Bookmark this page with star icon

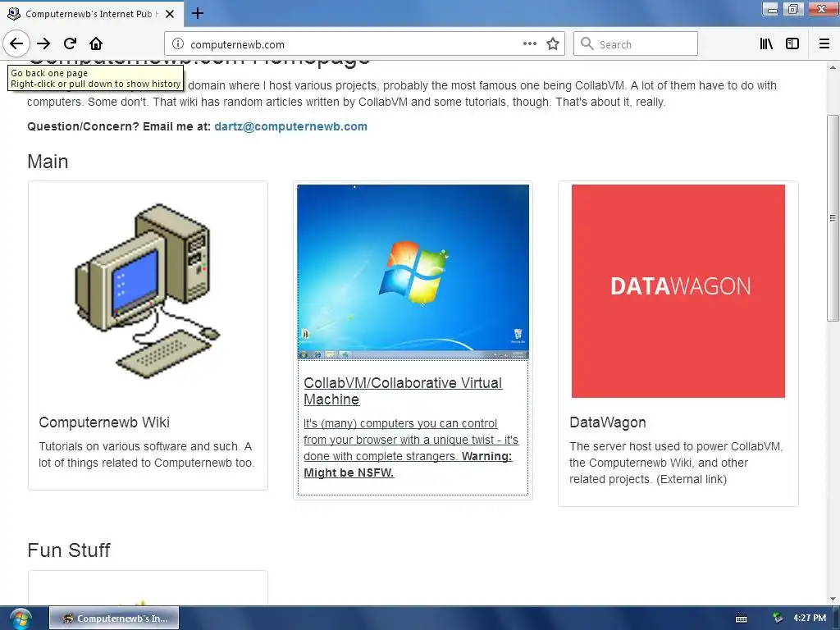point(553,44)
